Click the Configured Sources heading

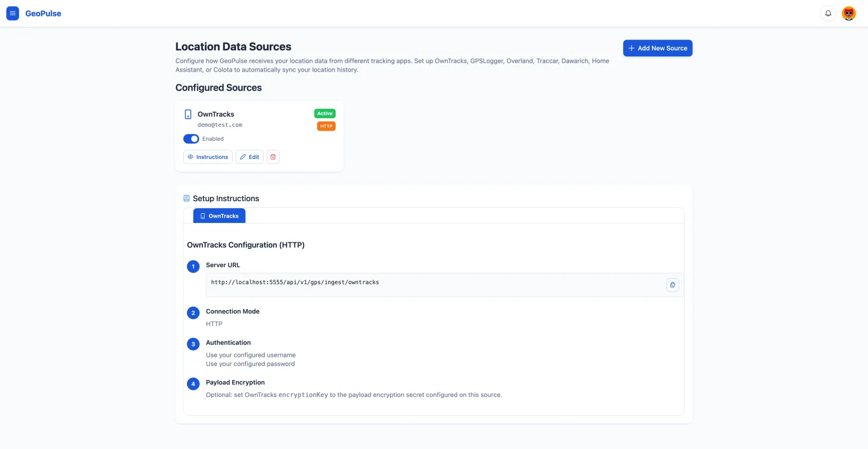pyautogui.click(x=219, y=88)
